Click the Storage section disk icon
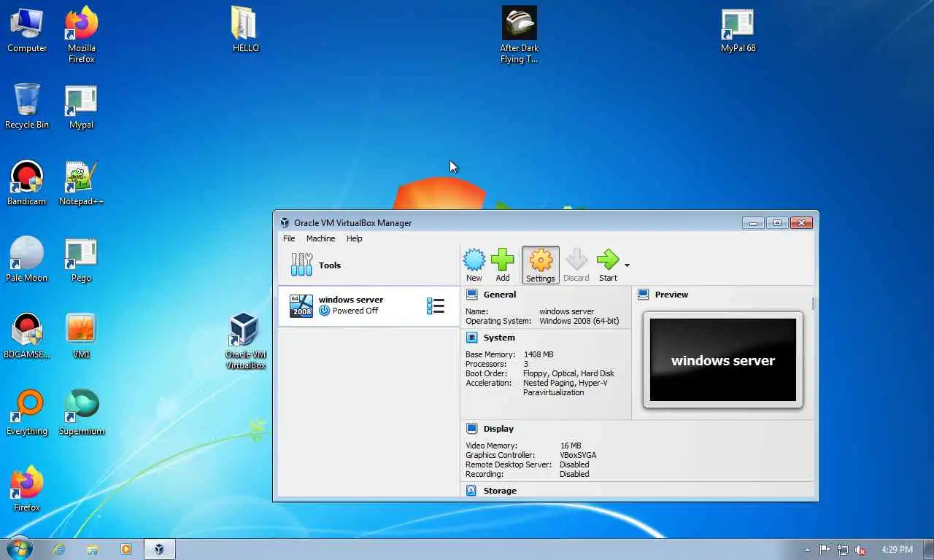This screenshot has width=934, height=560. click(471, 491)
